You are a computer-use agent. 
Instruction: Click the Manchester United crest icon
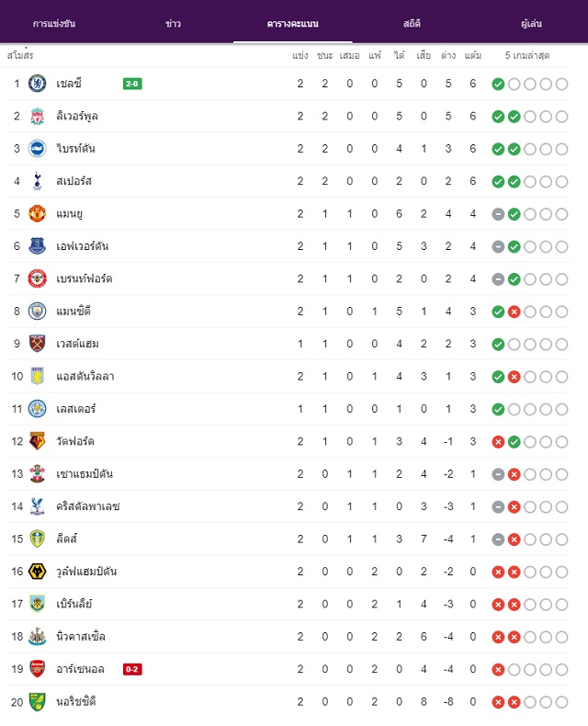tap(37, 213)
